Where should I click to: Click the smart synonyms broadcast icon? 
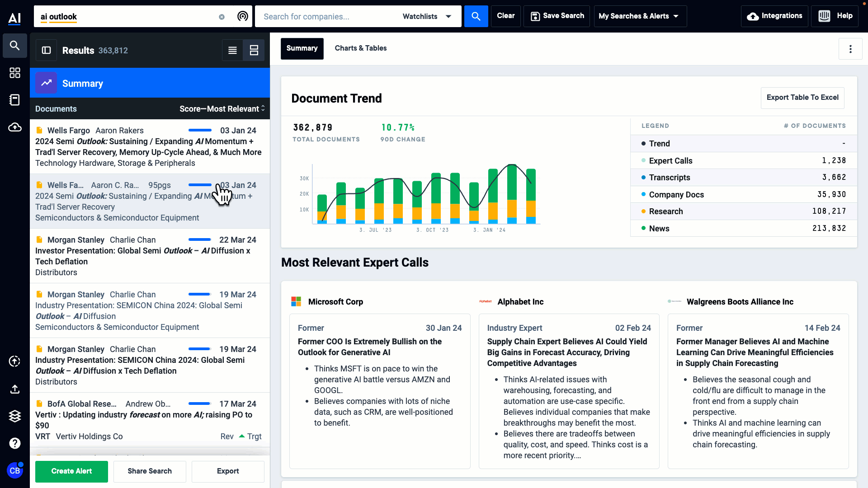point(243,17)
